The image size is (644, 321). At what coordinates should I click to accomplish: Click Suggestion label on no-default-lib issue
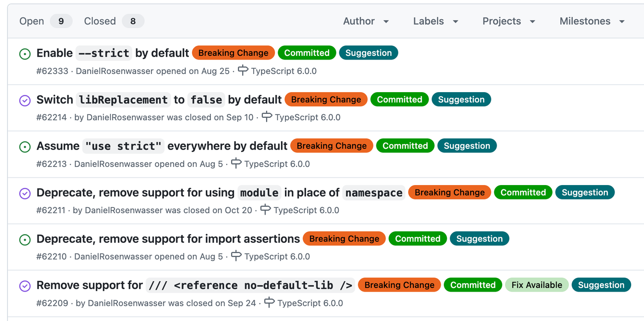[601, 285]
